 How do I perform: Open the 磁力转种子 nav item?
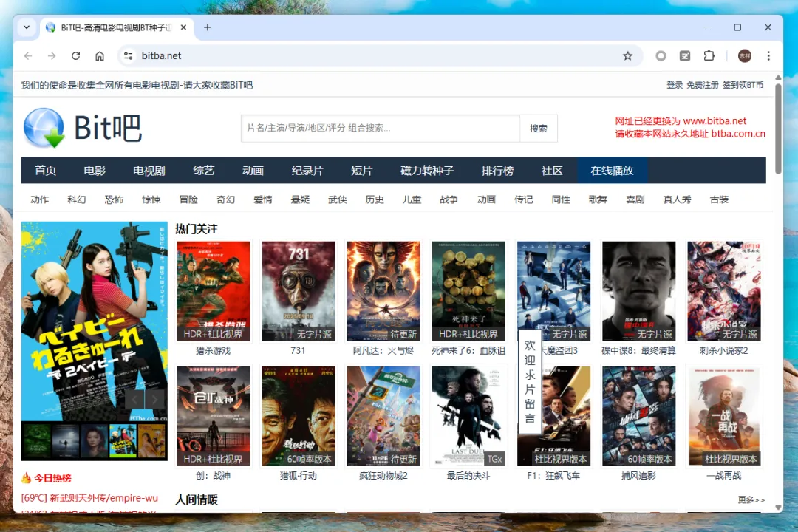tap(427, 171)
